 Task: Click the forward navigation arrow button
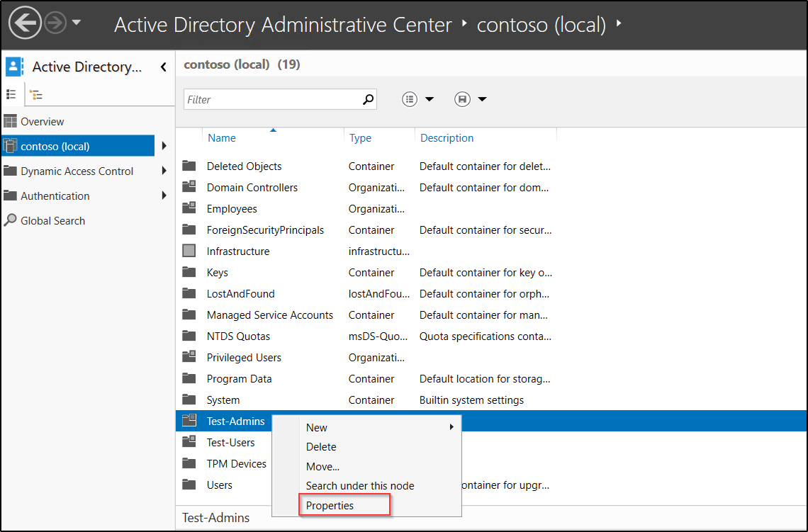55,24
